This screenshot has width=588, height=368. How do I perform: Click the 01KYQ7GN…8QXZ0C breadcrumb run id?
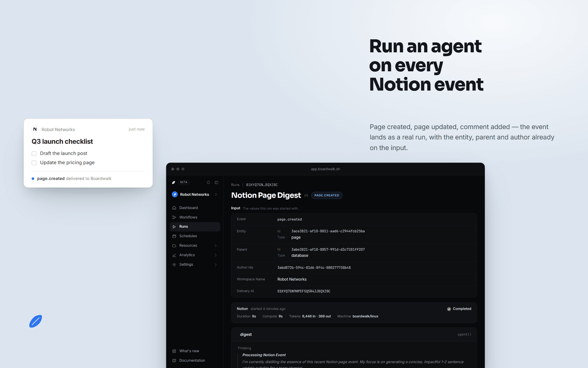(262, 185)
